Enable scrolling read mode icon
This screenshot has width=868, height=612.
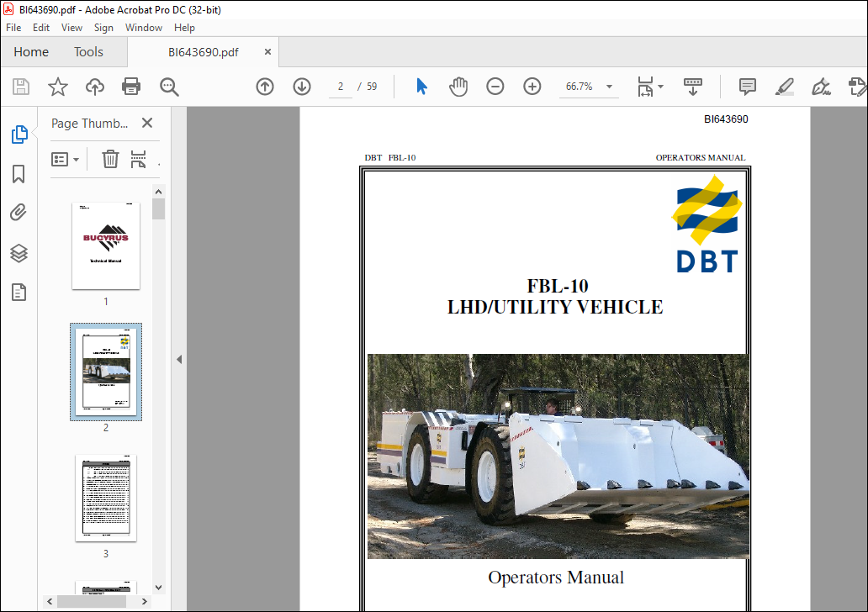click(x=692, y=87)
